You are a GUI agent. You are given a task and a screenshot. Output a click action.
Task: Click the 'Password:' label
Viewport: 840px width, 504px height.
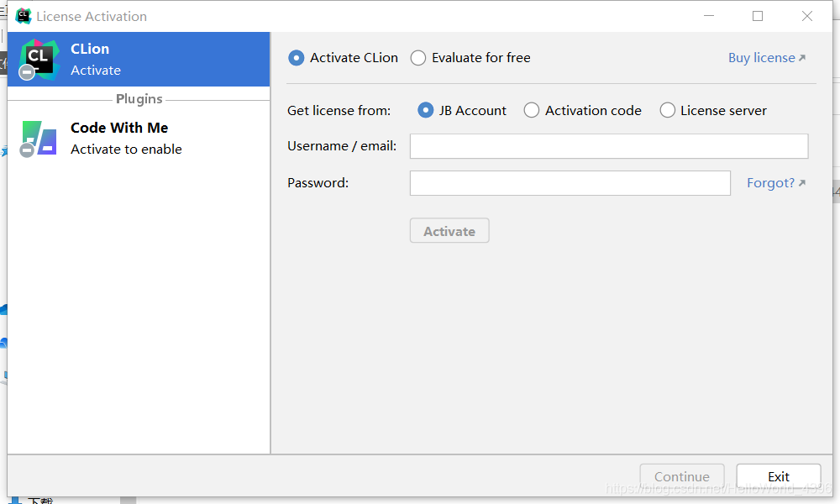(318, 182)
